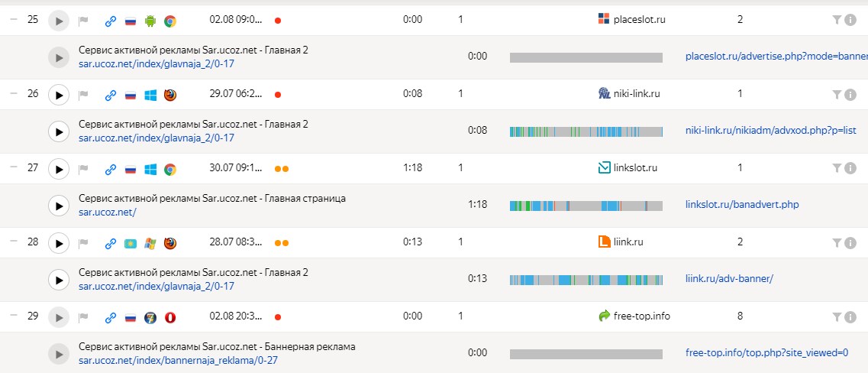This screenshot has height=373, width=868.
Task: Open the filter icon for visit 27
Action: pyautogui.click(x=837, y=168)
